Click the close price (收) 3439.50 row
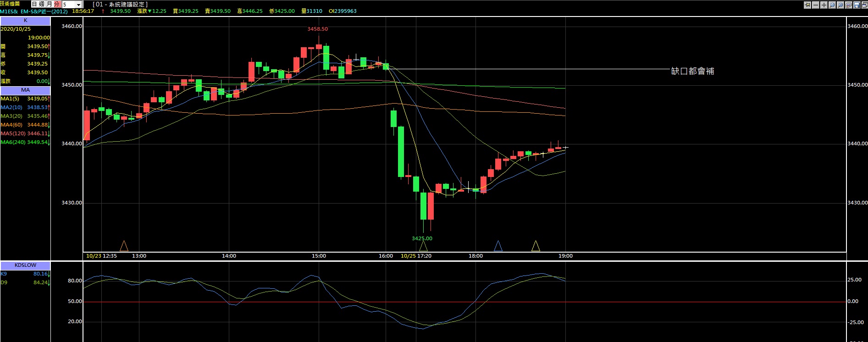The height and width of the screenshot is (342, 868). 25,72
